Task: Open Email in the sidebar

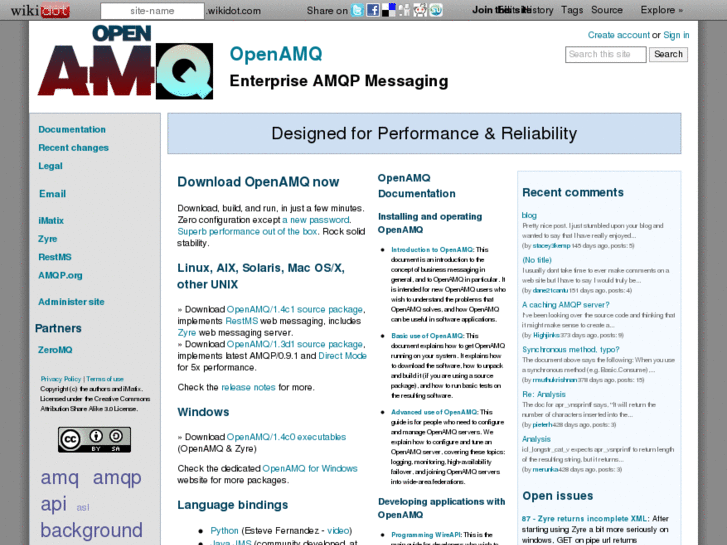Action: point(52,194)
